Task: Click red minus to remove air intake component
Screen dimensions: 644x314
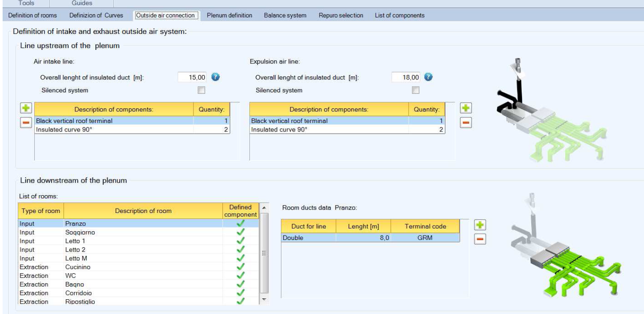Action: (25, 122)
